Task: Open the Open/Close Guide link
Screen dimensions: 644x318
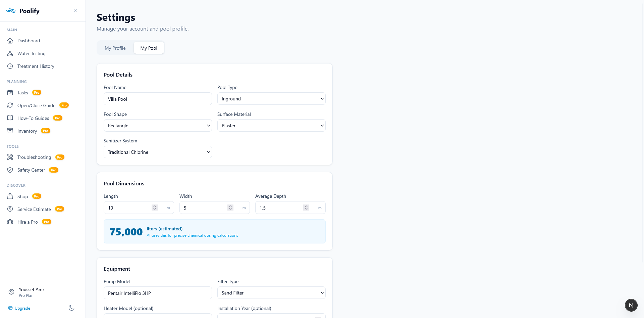Action: pyautogui.click(x=36, y=105)
